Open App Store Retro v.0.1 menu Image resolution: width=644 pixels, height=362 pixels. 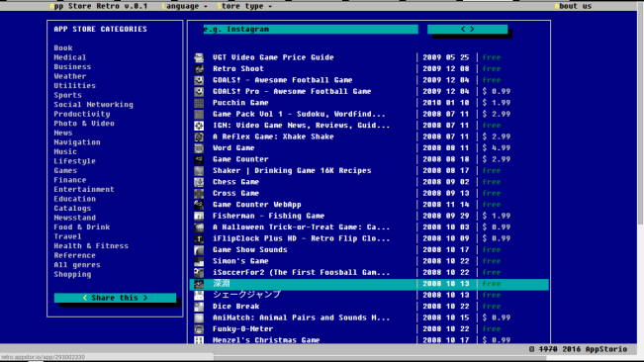pos(99,6)
